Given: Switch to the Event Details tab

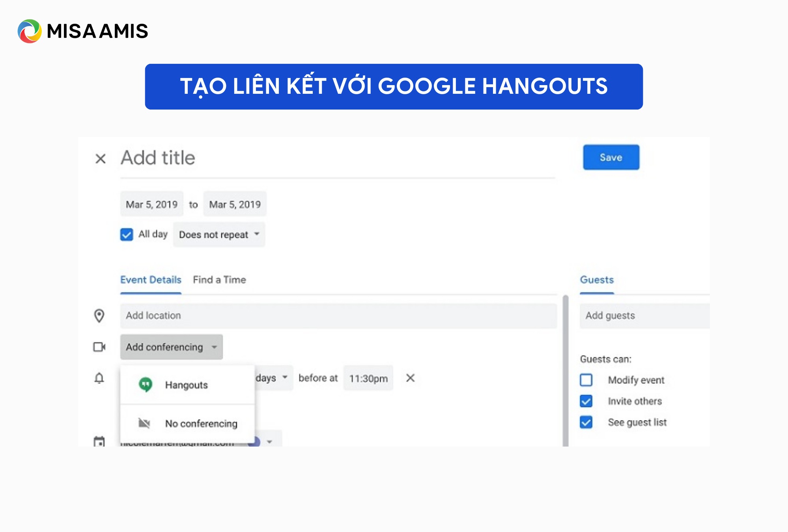Looking at the screenshot, I should pos(151,280).
